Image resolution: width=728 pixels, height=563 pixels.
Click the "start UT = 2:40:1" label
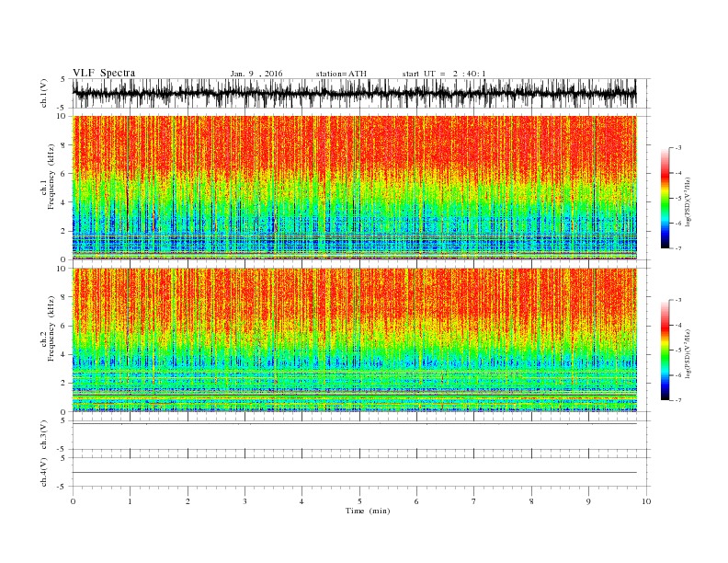(444, 74)
